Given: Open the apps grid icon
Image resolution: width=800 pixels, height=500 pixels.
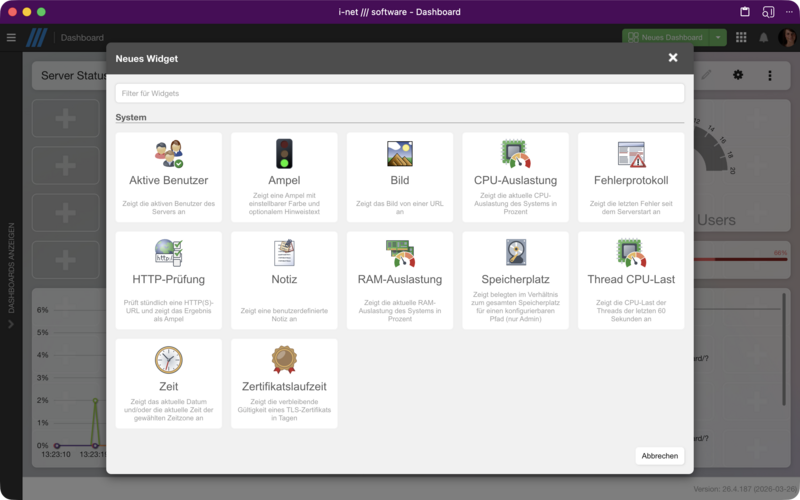Looking at the screenshot, I should click(741, 37).
